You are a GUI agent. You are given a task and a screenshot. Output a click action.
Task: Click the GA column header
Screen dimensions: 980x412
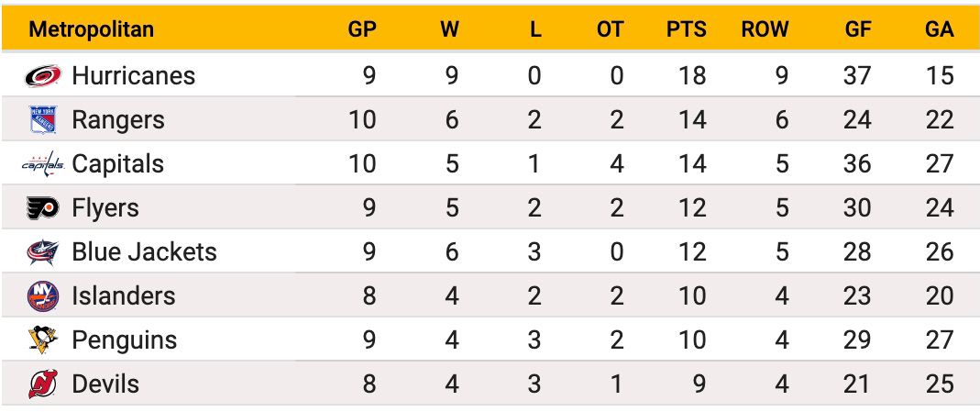pyautogui.click(x=940, y=28)
